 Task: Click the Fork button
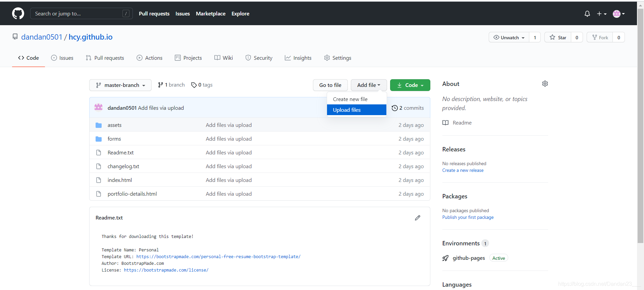click(x=600, y=37)
